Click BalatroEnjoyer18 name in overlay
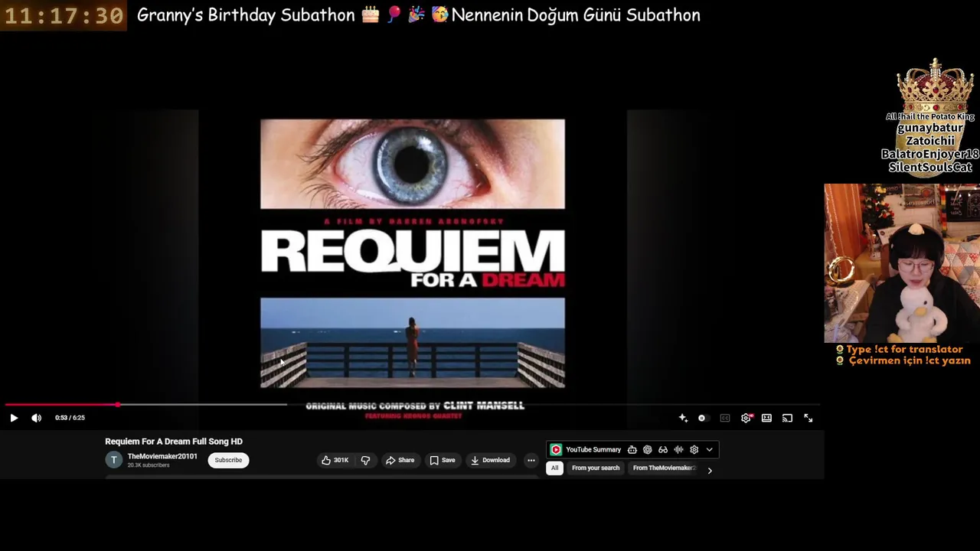The height and width of the screenshot is (551, 980). pos(930,154)
